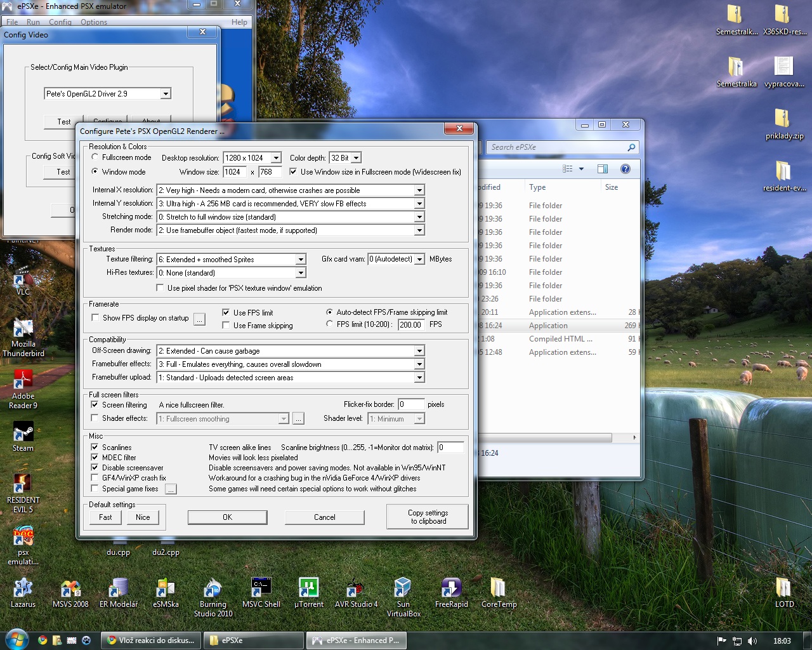812x650 pixels.
Task: Open priklady.zip desktop icon
Action: click(x=784, y=123)
